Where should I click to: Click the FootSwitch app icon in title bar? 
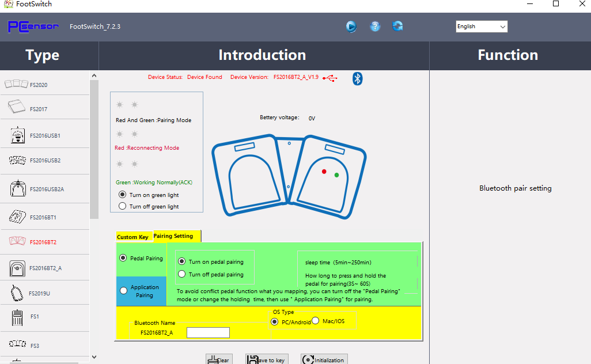[x=8, y=4]
